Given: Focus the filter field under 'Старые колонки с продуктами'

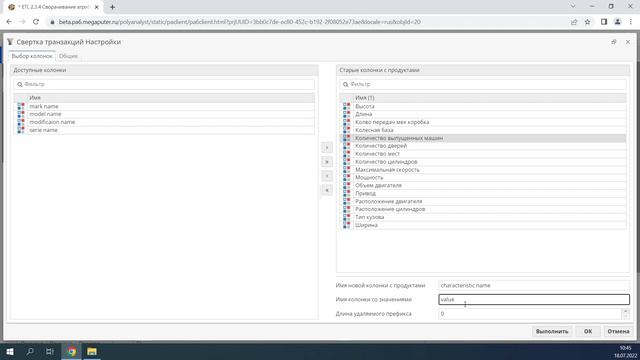Looking at the screenshot, I should coord(483,84).
